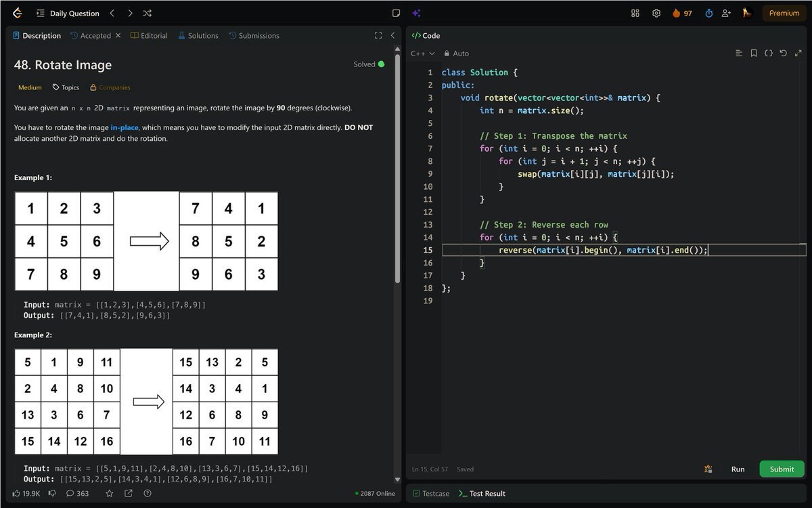
Task: Click the description panel scrollbar
Action: pyautogui.click(x=398, y=168)
